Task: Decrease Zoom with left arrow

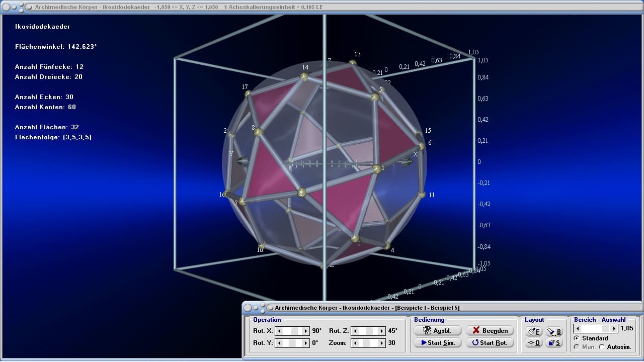Action: (355, 343)
